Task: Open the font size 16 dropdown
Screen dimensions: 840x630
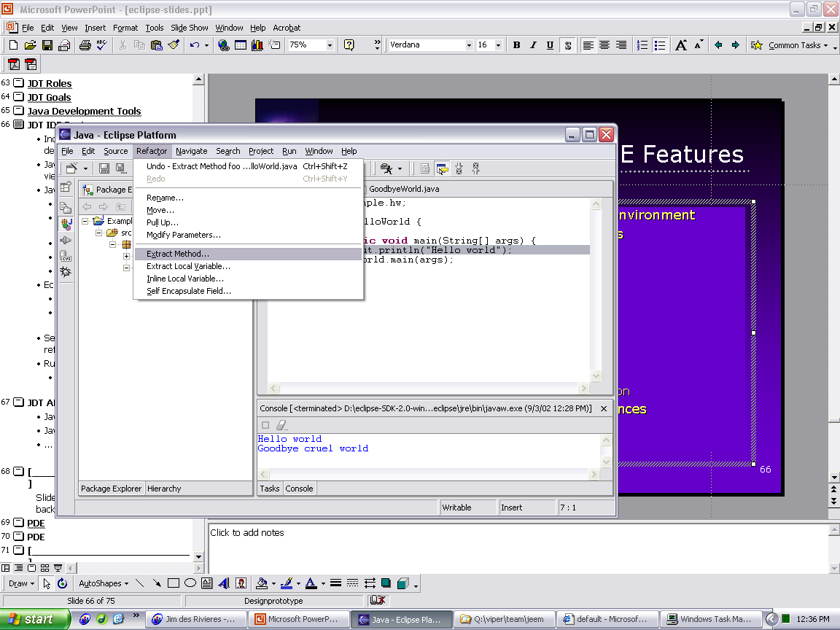Action: point(498,45)
